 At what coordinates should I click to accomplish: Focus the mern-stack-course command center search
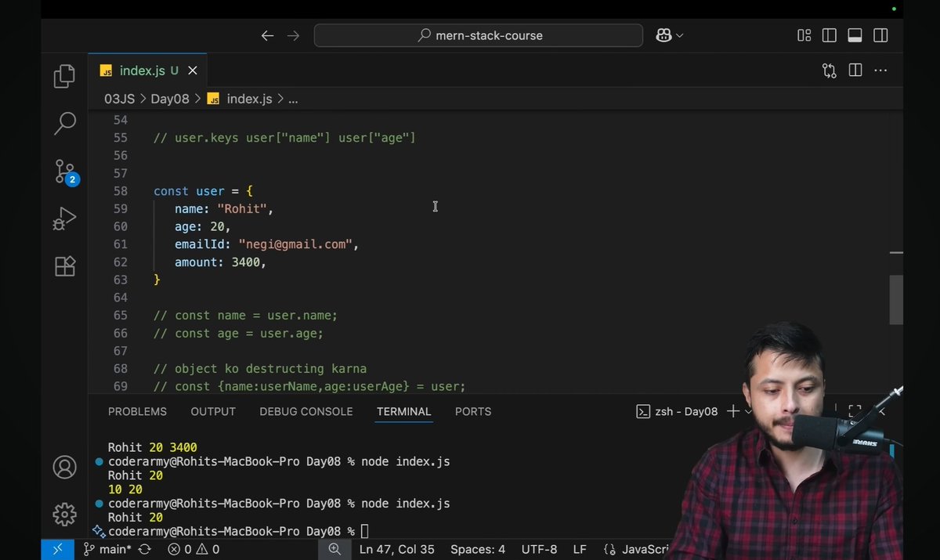[x=479, y=35]
